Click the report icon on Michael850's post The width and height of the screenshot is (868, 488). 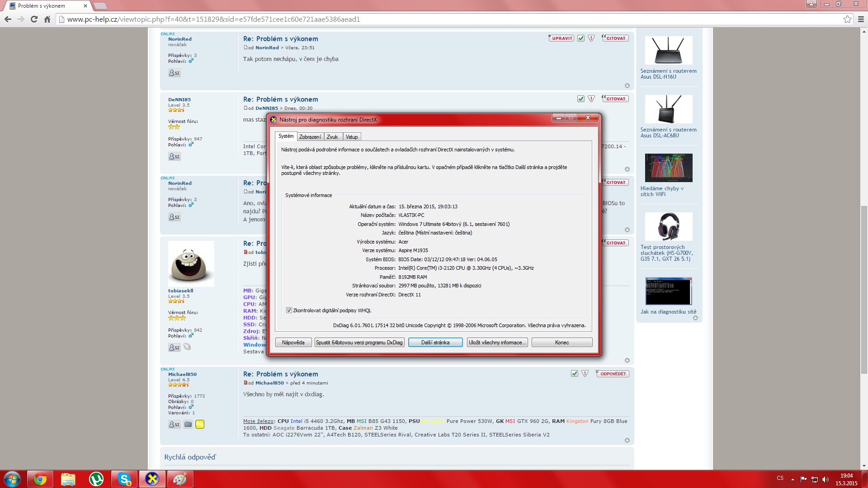[585, 374]
